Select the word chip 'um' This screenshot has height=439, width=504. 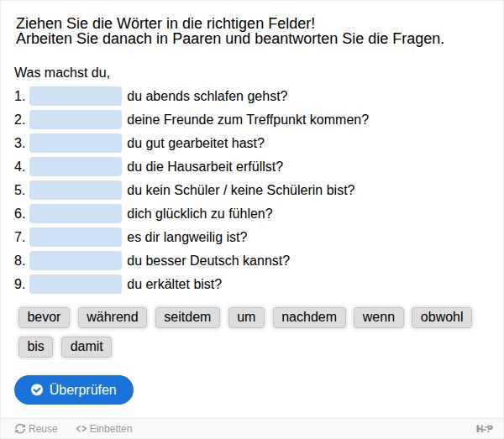pos(246,317)
